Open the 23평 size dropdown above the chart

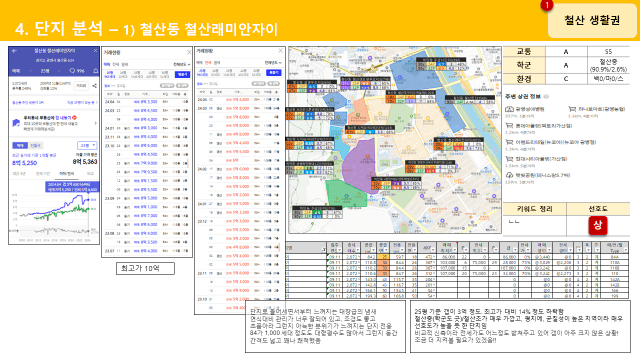[x=87, y=145]
